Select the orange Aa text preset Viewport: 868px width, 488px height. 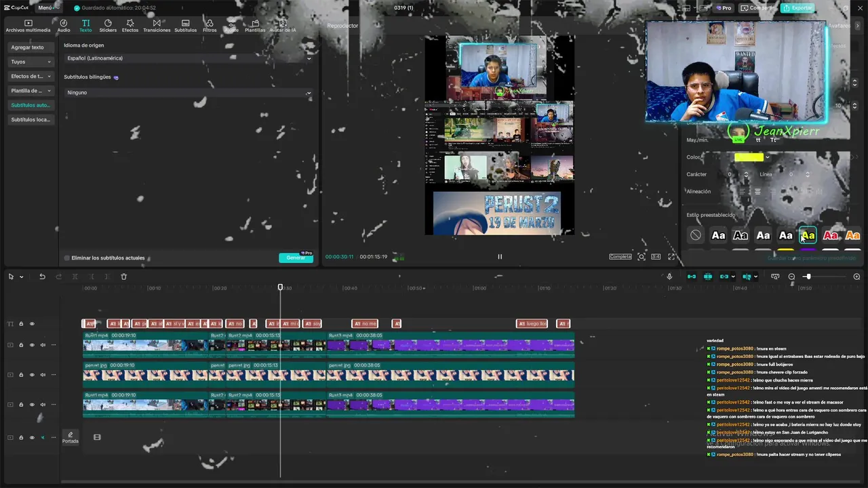click(852, 235)
